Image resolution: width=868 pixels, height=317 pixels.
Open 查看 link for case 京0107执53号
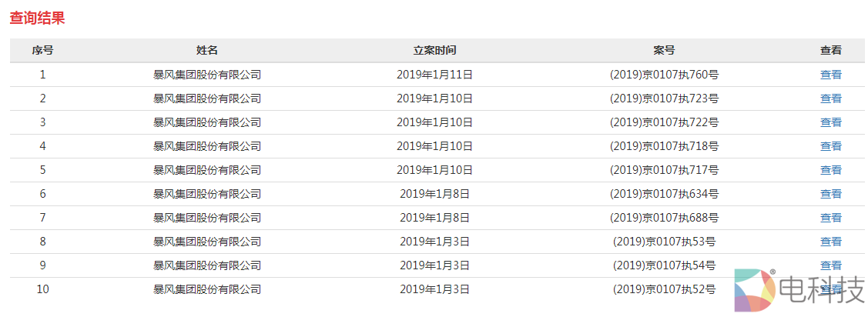830,242
